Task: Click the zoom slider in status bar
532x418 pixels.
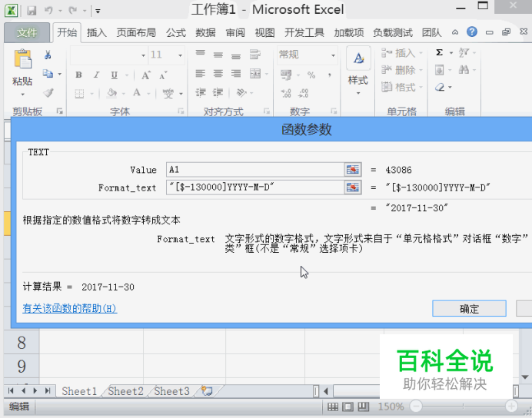Action: pyautogui.click(x=464, y=406)
